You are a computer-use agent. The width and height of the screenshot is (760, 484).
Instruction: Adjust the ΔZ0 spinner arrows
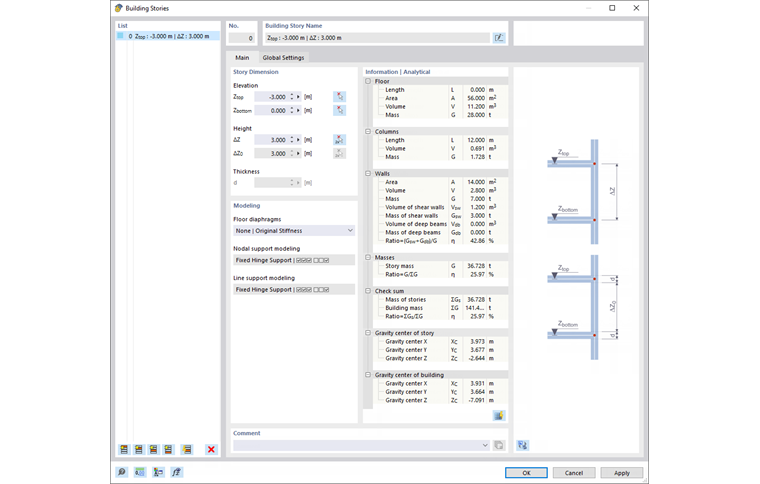point(292,153)
